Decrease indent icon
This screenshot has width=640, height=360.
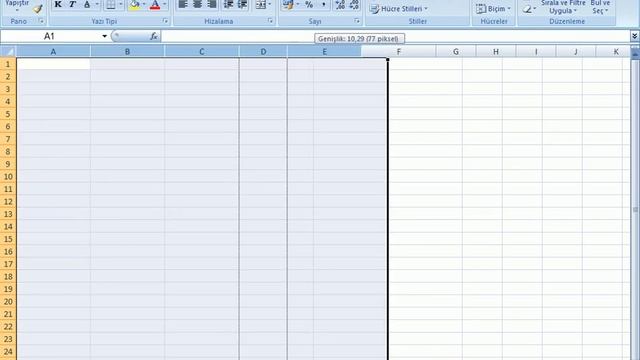[x=228, y=4]
